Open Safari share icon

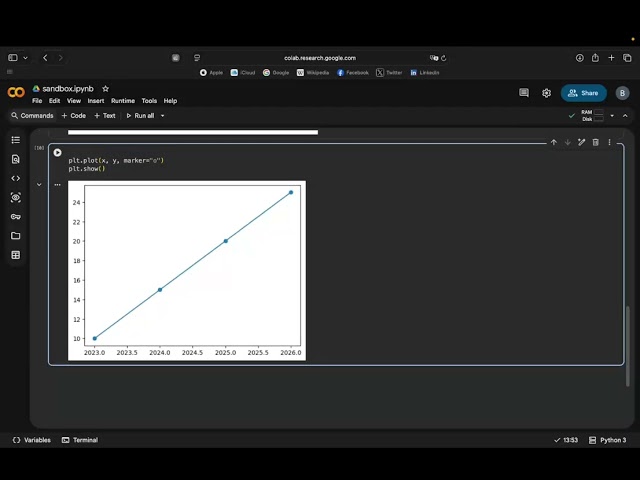point(595,58)
